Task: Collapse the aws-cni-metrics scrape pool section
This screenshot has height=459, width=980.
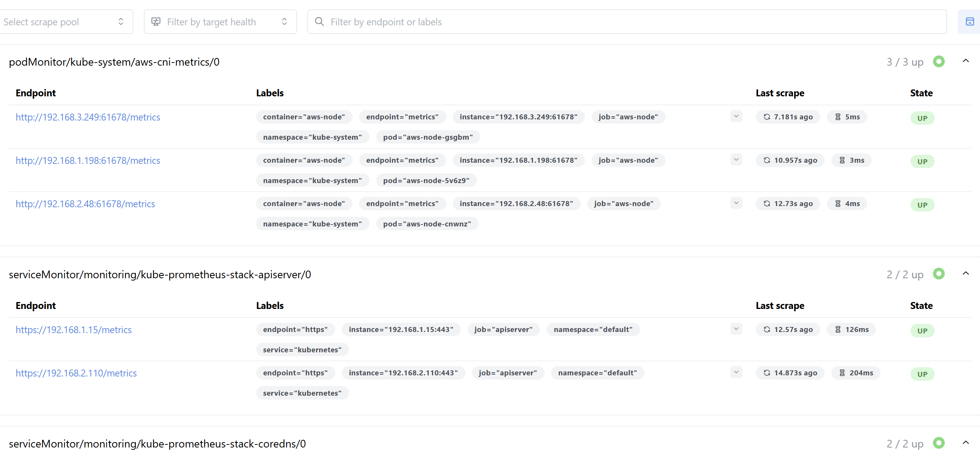Action: (x=966, y=61)
